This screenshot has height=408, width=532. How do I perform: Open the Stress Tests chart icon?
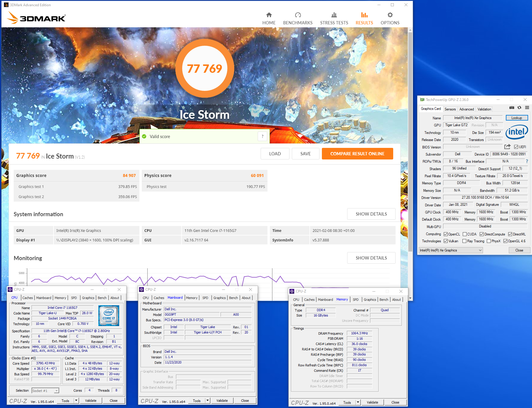coord(334,15)
